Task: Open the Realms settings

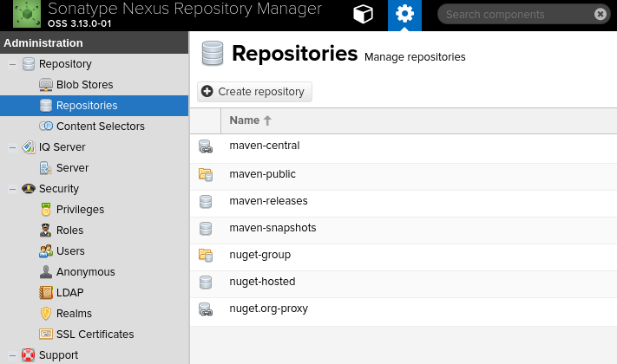Action: point(74,314)
